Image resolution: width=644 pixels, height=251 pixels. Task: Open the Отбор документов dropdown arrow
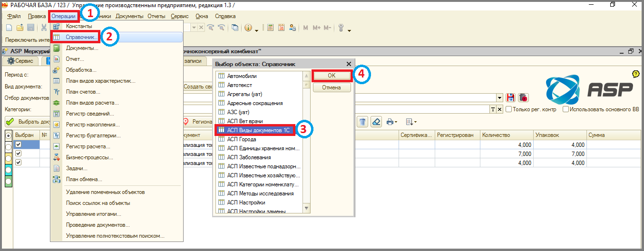(x=499, y=97)
